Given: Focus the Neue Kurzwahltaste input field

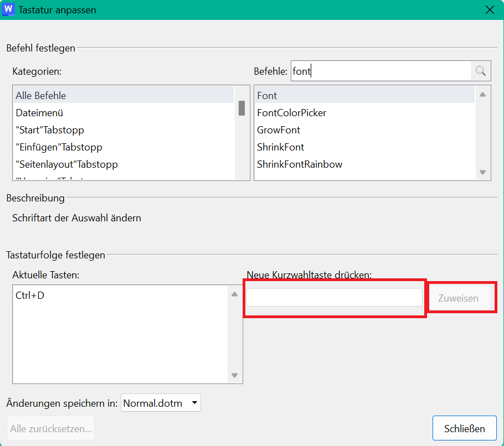Looking at the screenshot, I should pyautogui.click(x=335, y=298).
